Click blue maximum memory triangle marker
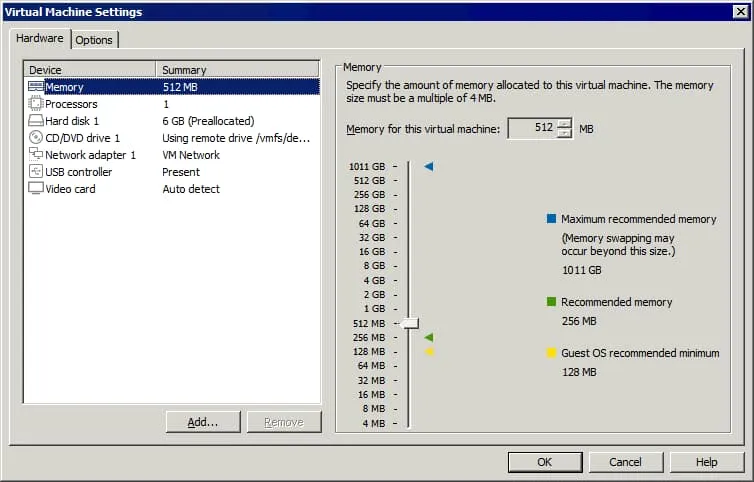Screen dimensions: 754x482 coord(429,166)
